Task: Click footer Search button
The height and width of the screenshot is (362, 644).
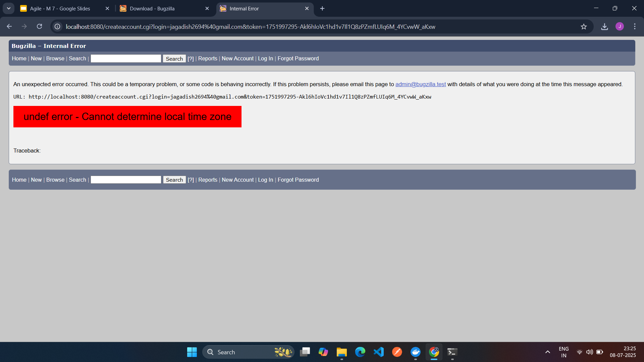Action: pyautogui.click(x=174, y=180)
